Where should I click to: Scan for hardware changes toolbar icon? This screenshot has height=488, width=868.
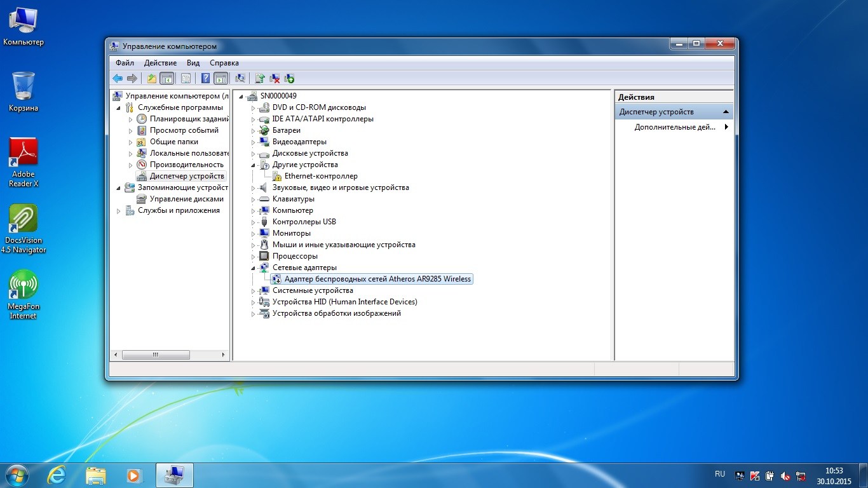point(240,79)
